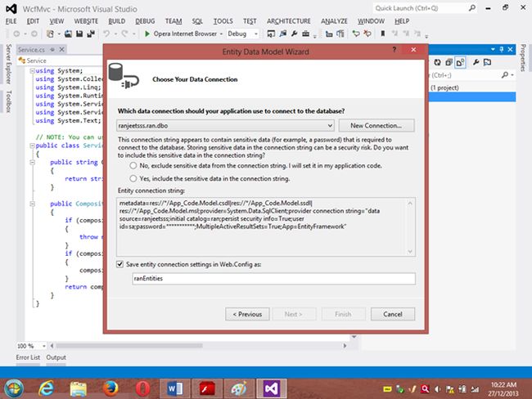The height and width of the screenshot is (399, 532).
Task: Click the wrench icon in the main toolbar
Action: pos(294,34)
